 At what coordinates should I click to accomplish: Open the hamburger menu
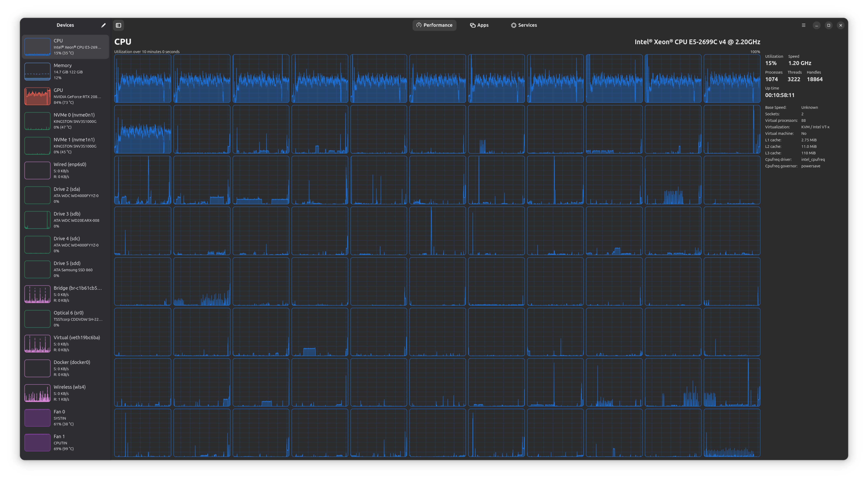point(803,25)
